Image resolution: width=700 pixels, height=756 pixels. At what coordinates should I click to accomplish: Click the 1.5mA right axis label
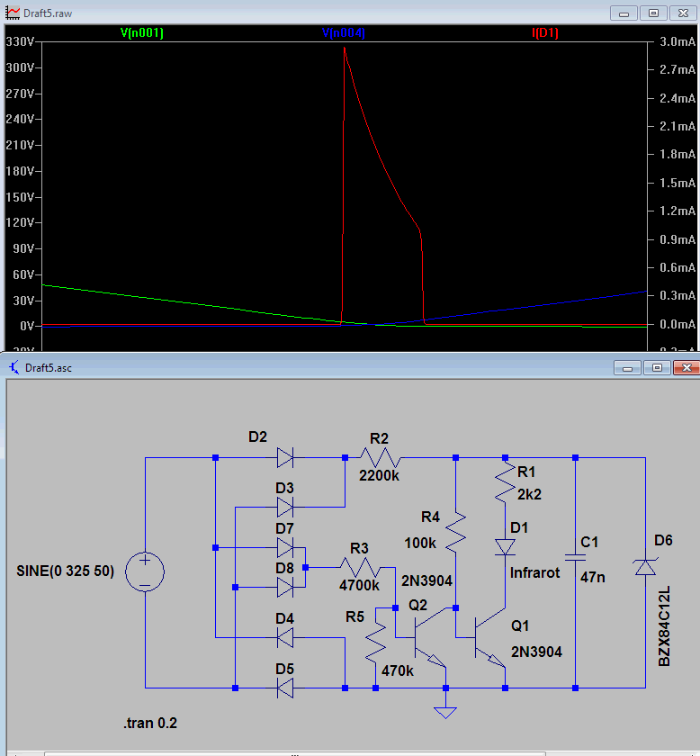(678, 183)
